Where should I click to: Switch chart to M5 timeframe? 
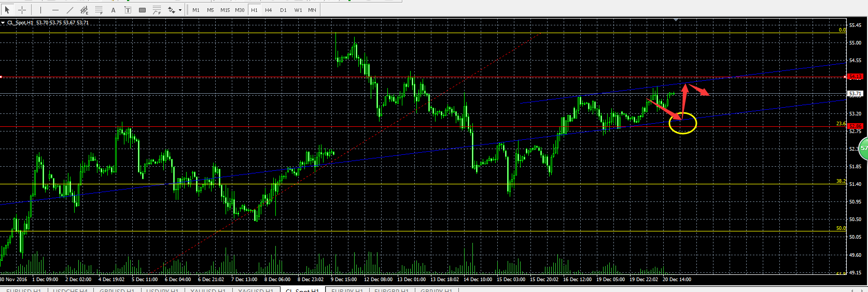[211, 10]
